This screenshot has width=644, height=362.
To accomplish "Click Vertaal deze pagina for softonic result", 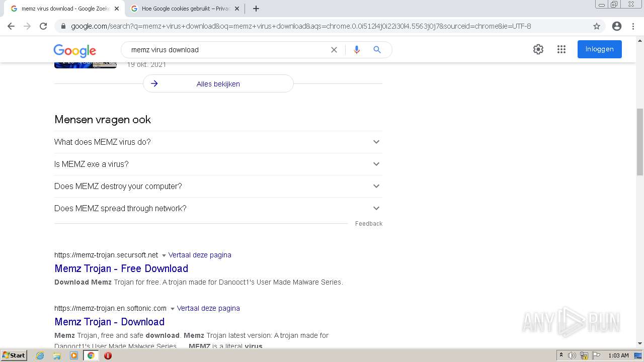I will click(208, 308).
